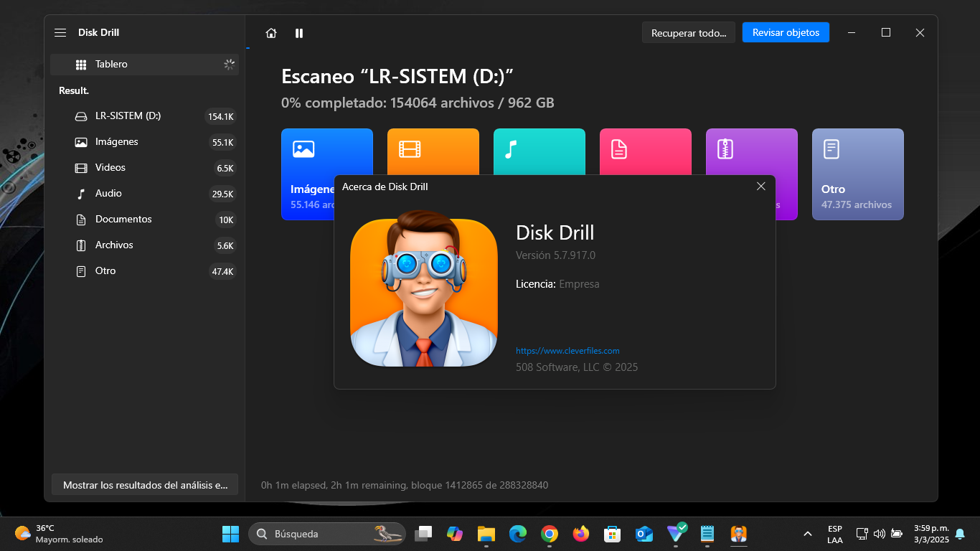Open notifications bell icon

click(960, 534)
